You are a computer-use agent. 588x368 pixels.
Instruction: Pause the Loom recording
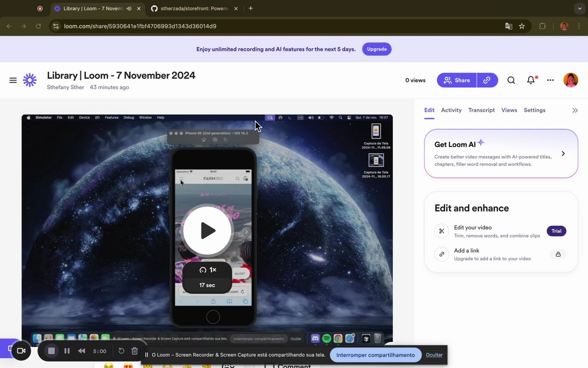point(67,351)
